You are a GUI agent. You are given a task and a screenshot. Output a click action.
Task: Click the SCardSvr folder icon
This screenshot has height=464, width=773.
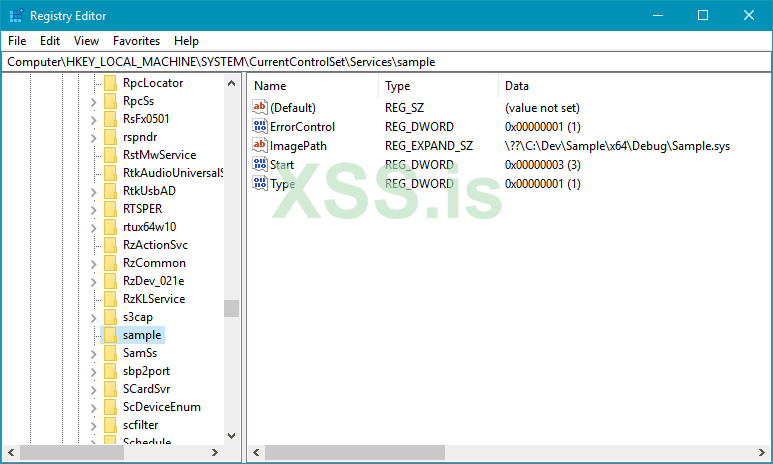tap(110, 389)
